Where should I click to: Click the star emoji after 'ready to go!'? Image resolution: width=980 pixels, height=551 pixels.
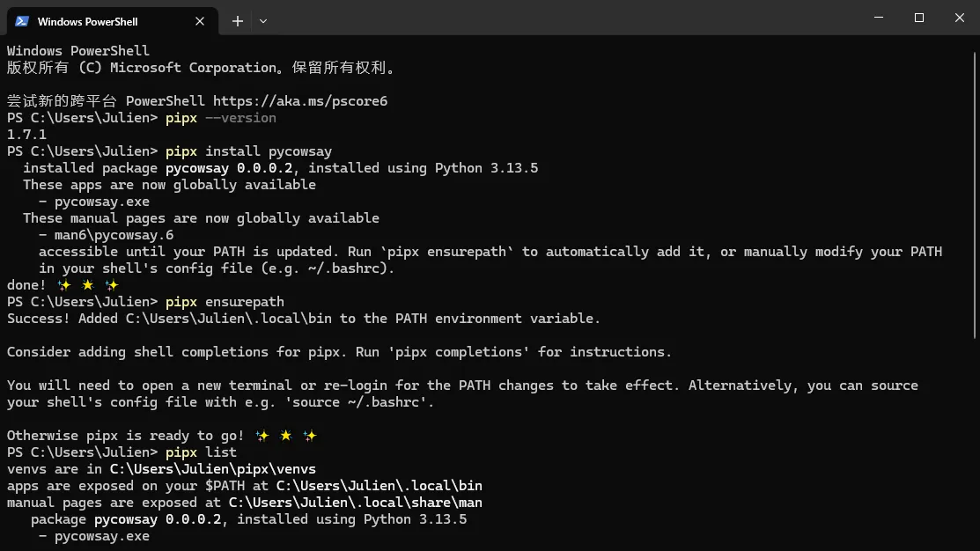pos(285,436)
